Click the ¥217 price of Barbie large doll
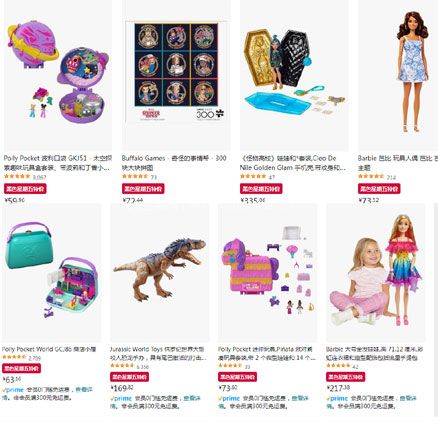 point(338,388)
